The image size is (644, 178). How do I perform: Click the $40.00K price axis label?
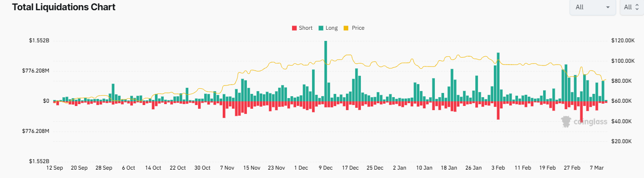click(x=622, y=121)
